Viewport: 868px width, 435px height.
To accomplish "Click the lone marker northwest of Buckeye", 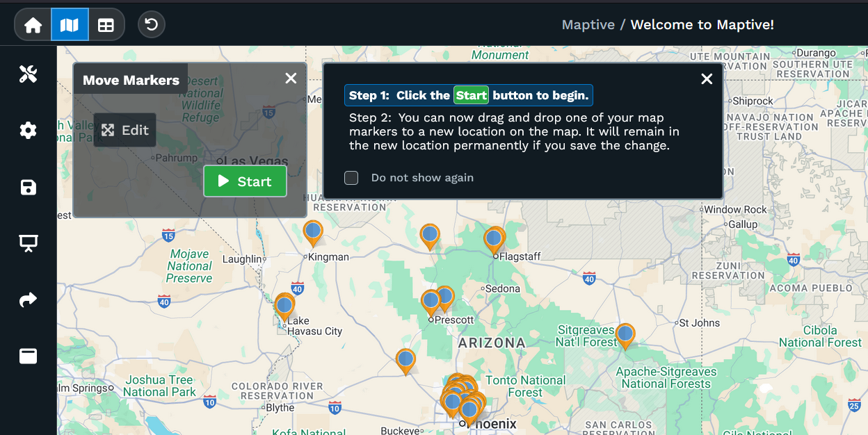I will [x=405, y=361].
